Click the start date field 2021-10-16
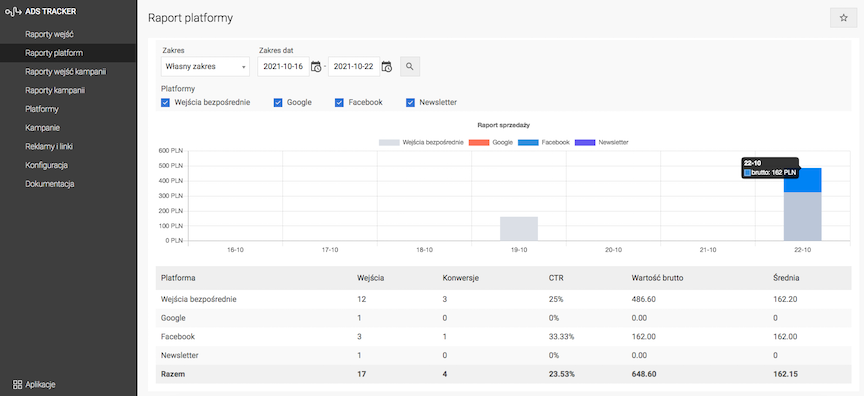The width and height of the screenshot is (864, 396). (x=284, y=67)
